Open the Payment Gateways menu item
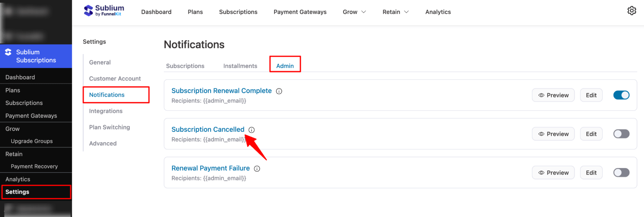The image size is (644, 217). pos(300,12)
